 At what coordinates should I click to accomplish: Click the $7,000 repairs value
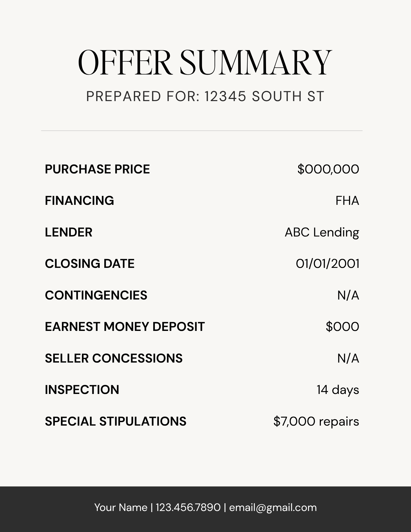pos(316,421)
